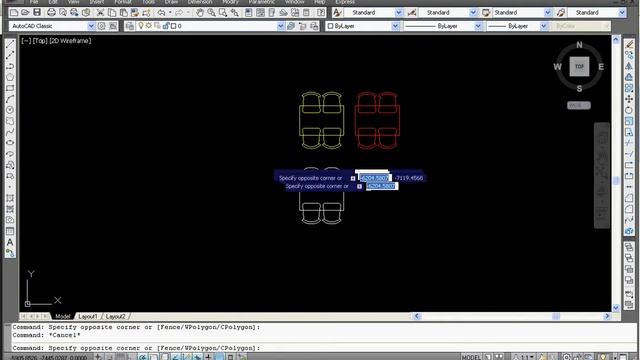
Task: Click the Open file icon
Action: click(25, 13)
